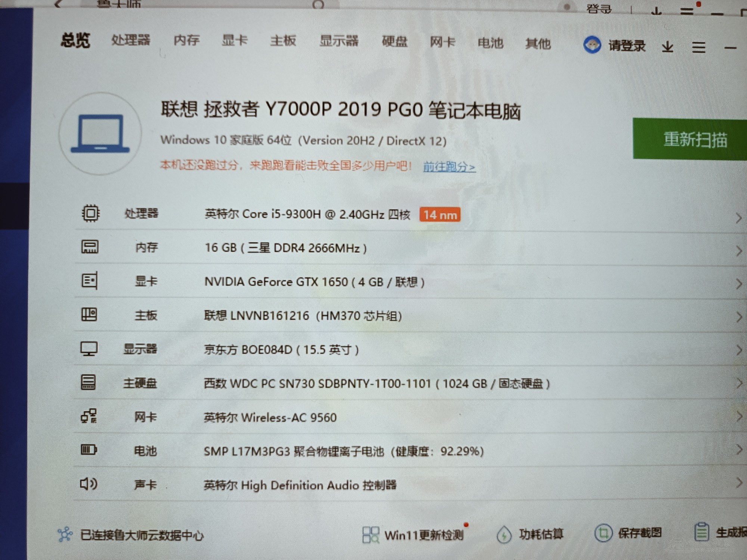Click the memory module icon
The image size is (747, 560).
[90, 247]
